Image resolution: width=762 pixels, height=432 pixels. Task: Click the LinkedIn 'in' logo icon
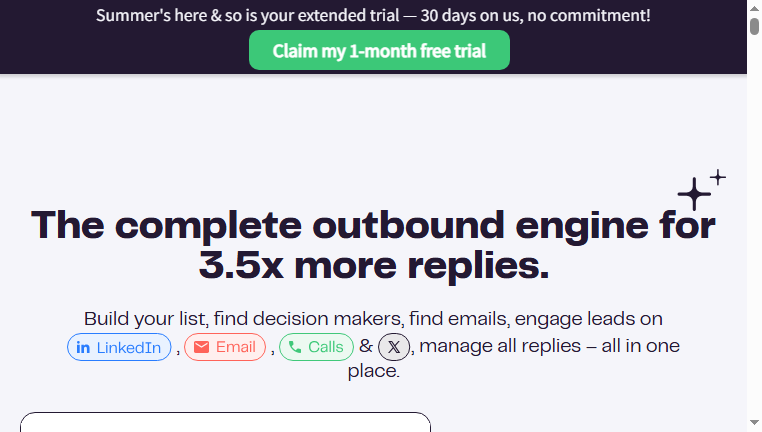pos(83,347)
